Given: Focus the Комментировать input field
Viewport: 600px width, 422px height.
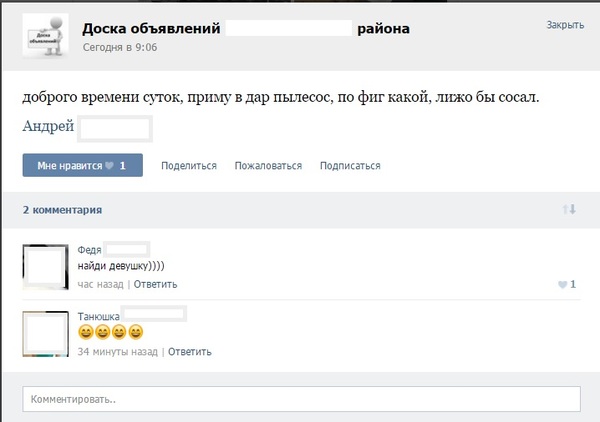Looking at the screenshot, I should pos(300,399).
